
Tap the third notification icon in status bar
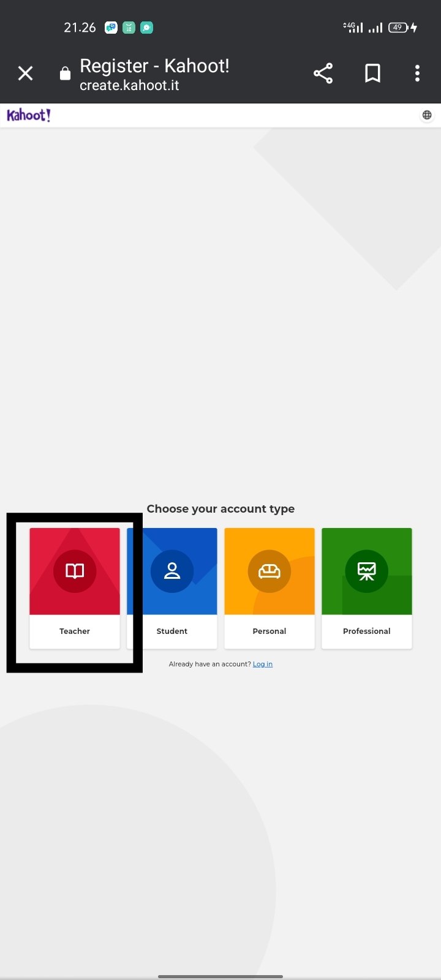pos(146,28)
